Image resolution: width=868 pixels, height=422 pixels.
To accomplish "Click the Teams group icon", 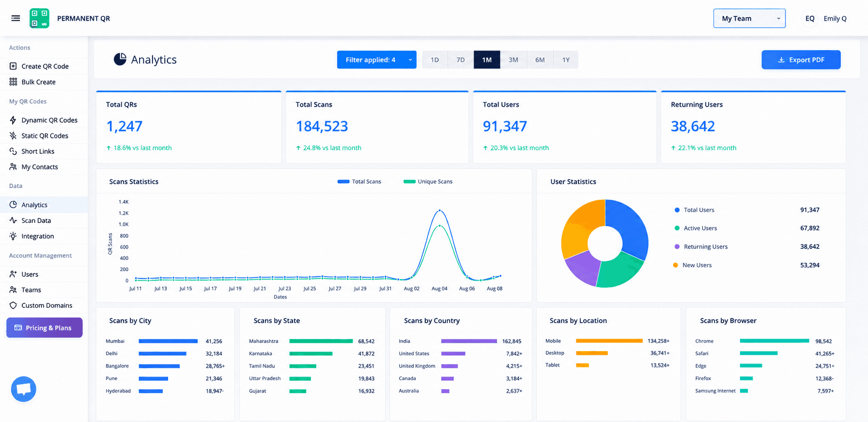I will tap(13, 289).
